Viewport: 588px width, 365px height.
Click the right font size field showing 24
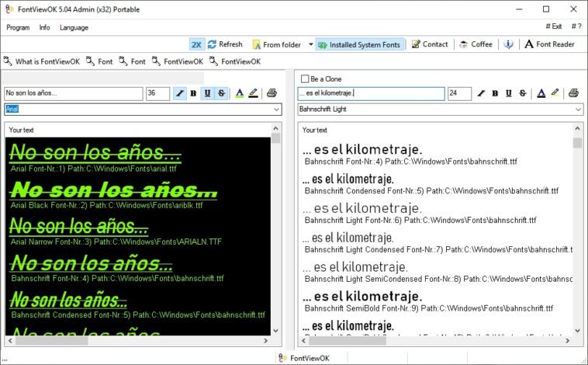459,93
